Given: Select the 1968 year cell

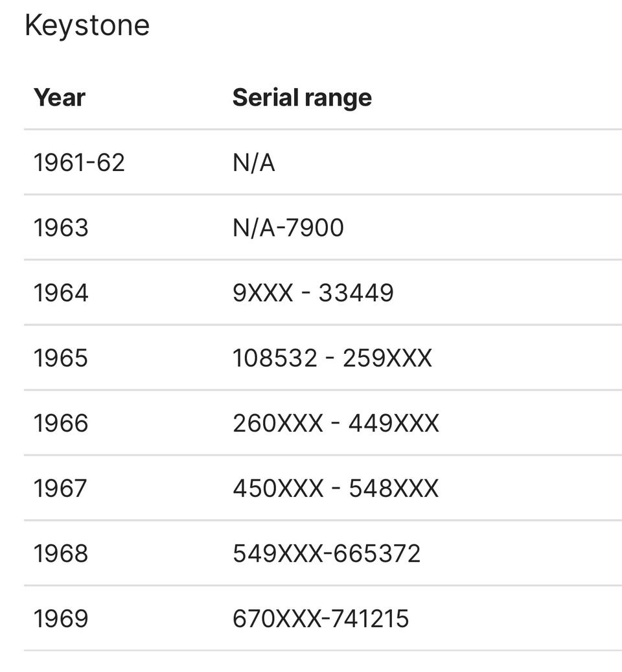Looking at the screenshot, I should (61, 553).
